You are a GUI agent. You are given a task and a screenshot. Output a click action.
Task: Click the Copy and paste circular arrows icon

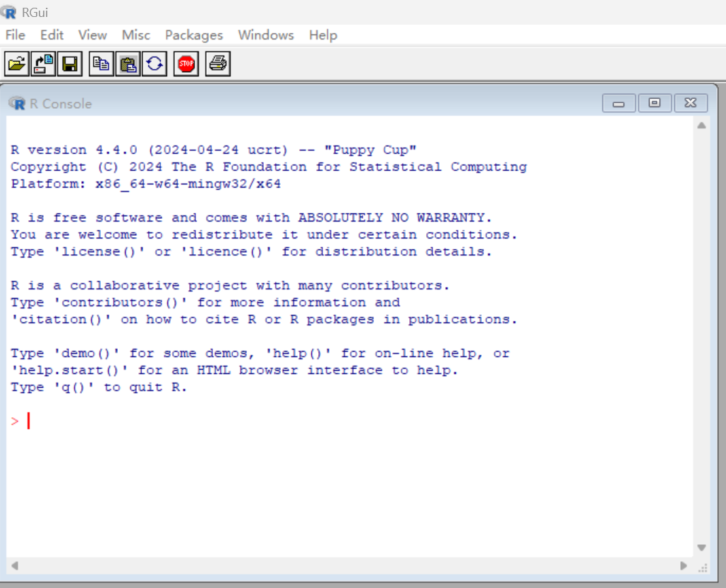[x=155, y=64]
